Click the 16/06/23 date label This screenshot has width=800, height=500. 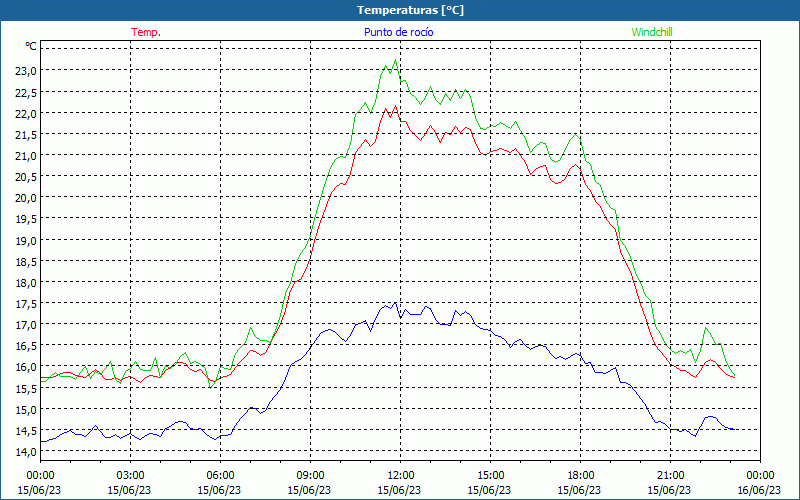pyautogui.click(x=759, y=490)
